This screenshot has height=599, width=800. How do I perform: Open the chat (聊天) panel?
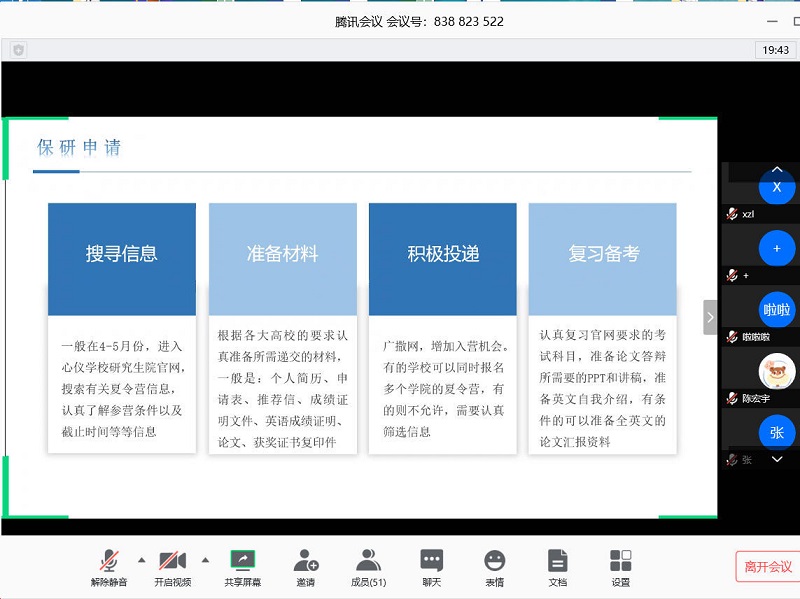click(x=431, y=561)
